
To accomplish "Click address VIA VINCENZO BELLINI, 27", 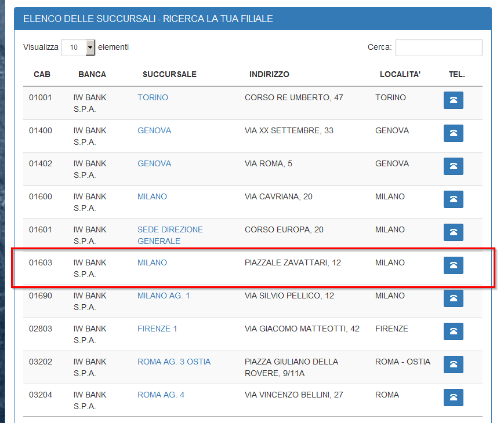I will click(294, 395).
